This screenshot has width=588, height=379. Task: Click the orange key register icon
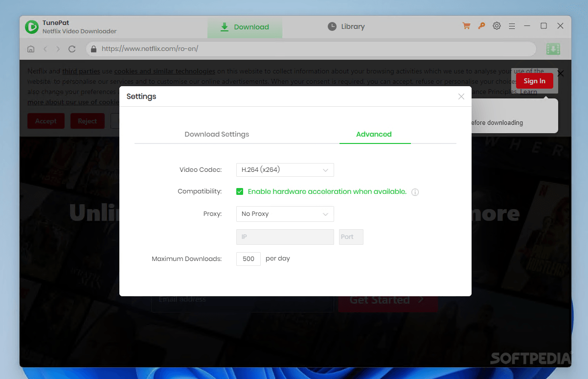481,26
